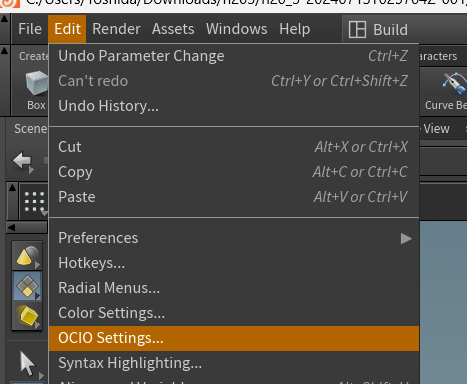Activate the diamond geometry selection tool
Screen dimensions: 467x384
coord(27,286)
